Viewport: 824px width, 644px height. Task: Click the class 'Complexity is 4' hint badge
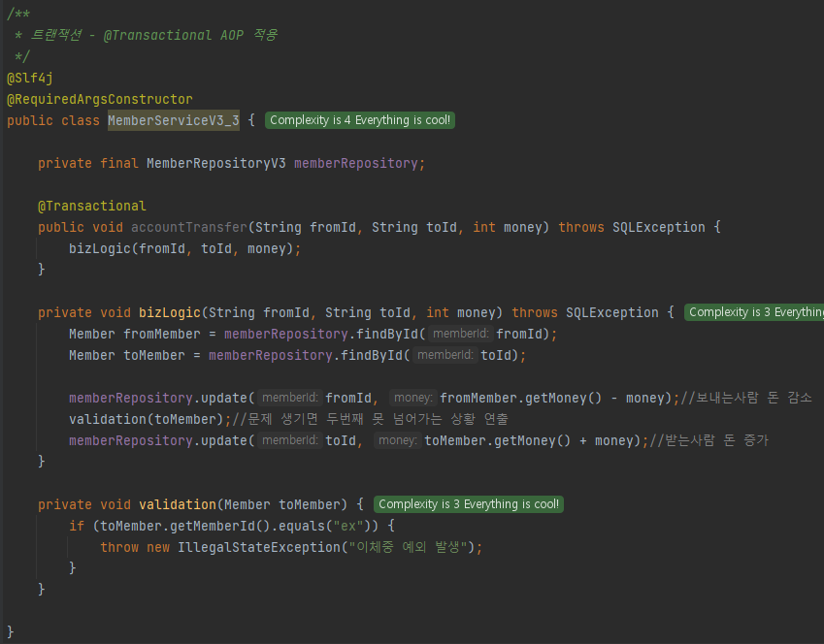[360, 120]
